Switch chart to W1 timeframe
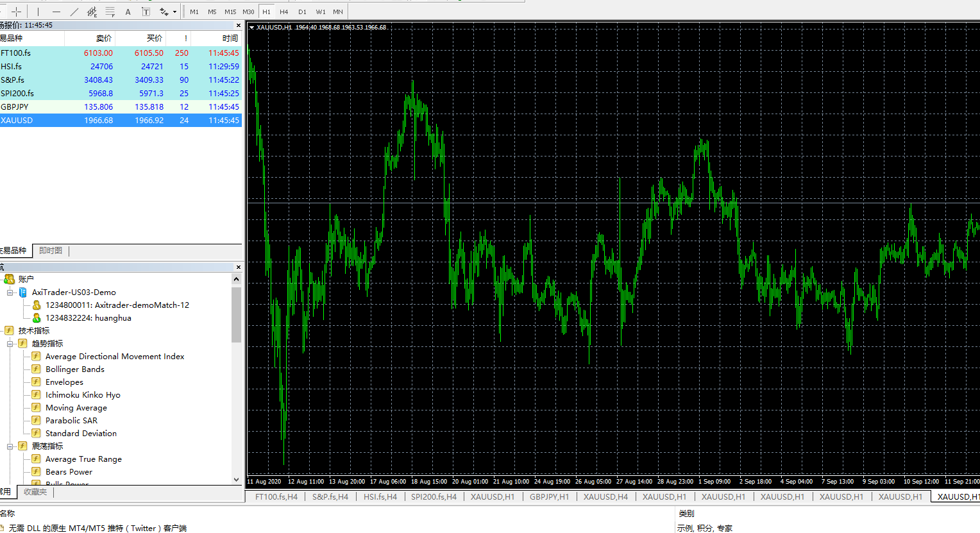Screen dimensions: 980x533 coord(321,12)
